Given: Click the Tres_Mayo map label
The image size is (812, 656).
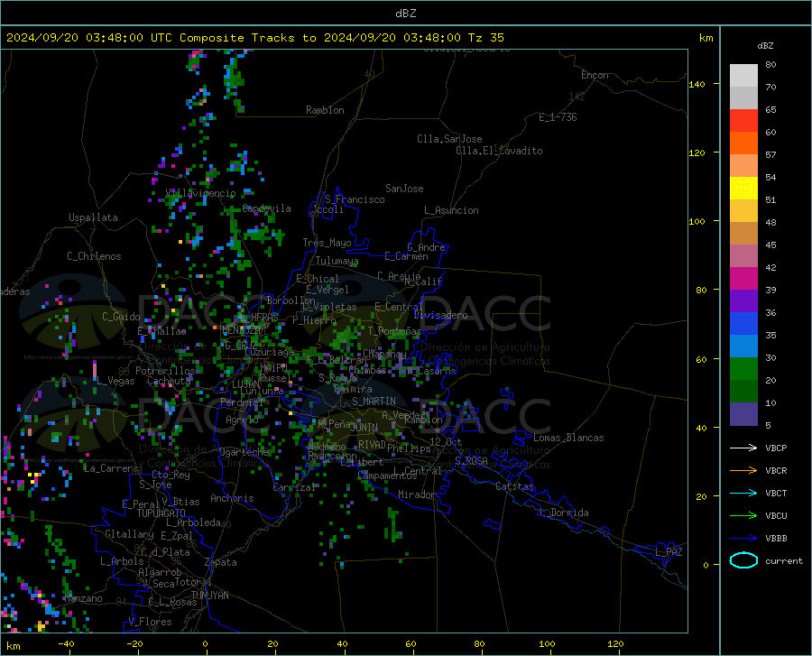Looking at the screenshot, I should 327,243.
